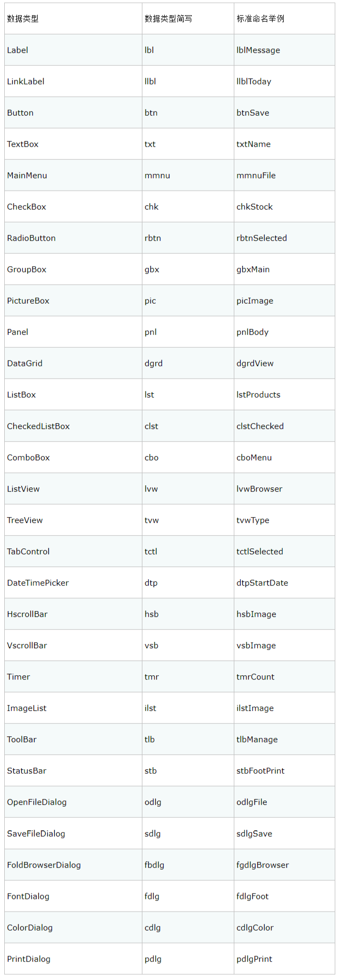339x980 pixels.
Task: Click the dtpStartDate example text
Action: pyautogui.click(x=262, y=582)
